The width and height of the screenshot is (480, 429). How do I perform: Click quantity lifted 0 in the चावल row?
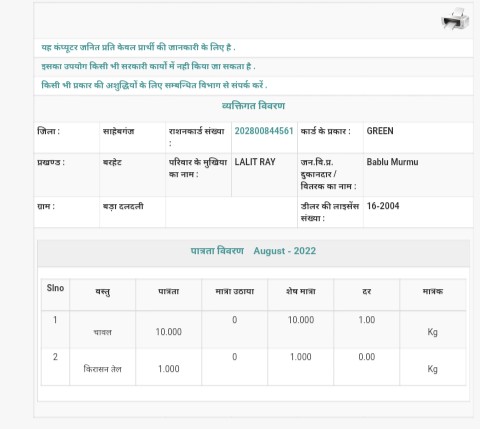[235, 320]
